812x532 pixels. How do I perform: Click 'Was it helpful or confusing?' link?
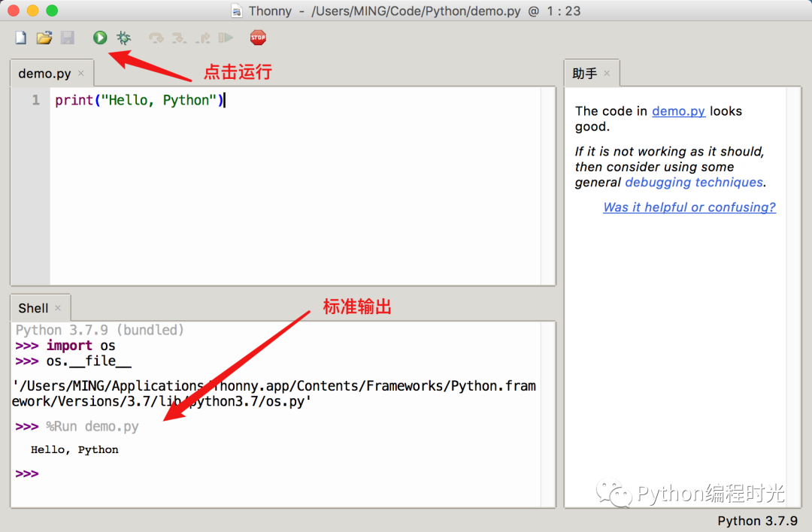(689, 207)
